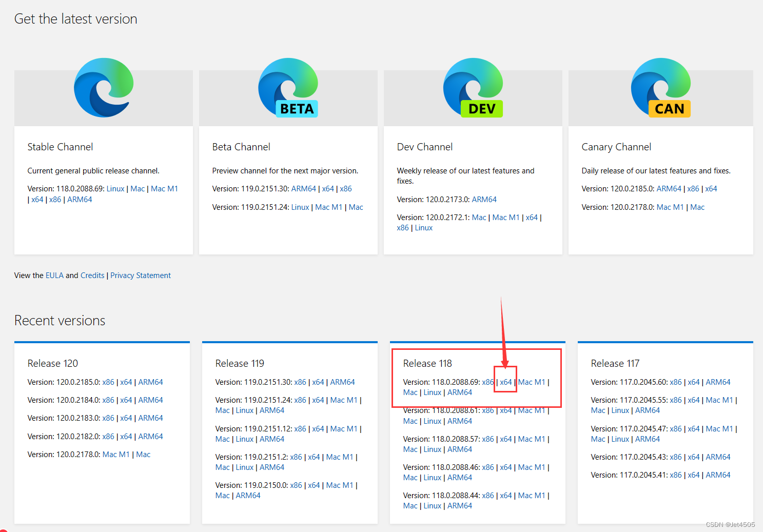This screenshot has width=763, height=532.
Task: Click the Beta Channel heading
Action: tap(241, 147)
